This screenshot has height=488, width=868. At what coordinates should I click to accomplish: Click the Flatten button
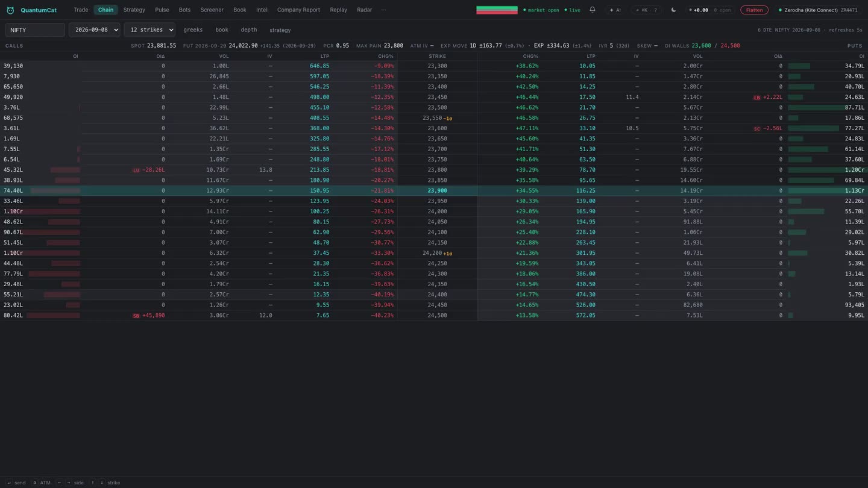(754, 10)
